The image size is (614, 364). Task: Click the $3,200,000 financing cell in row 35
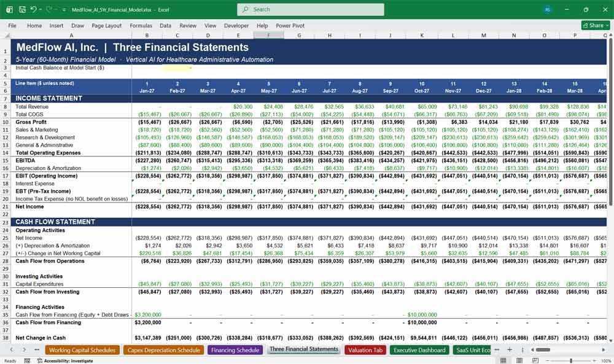pyautogui.click(x=147, y=315)
